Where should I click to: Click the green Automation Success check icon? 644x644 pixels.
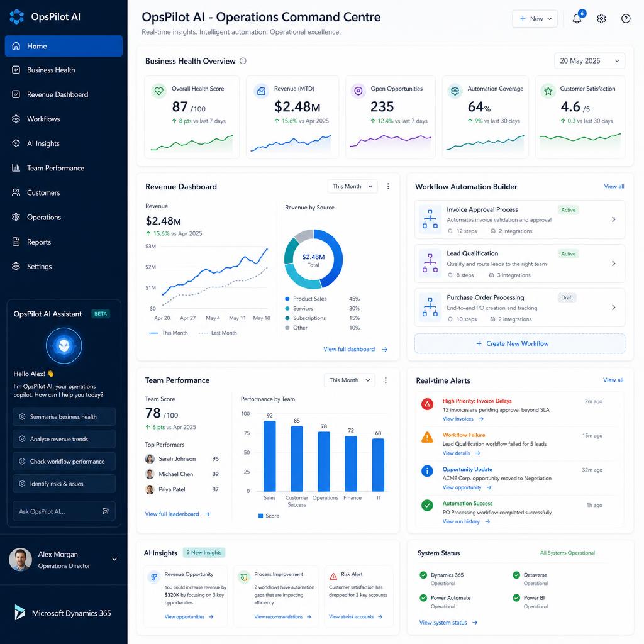click(427, 505)
